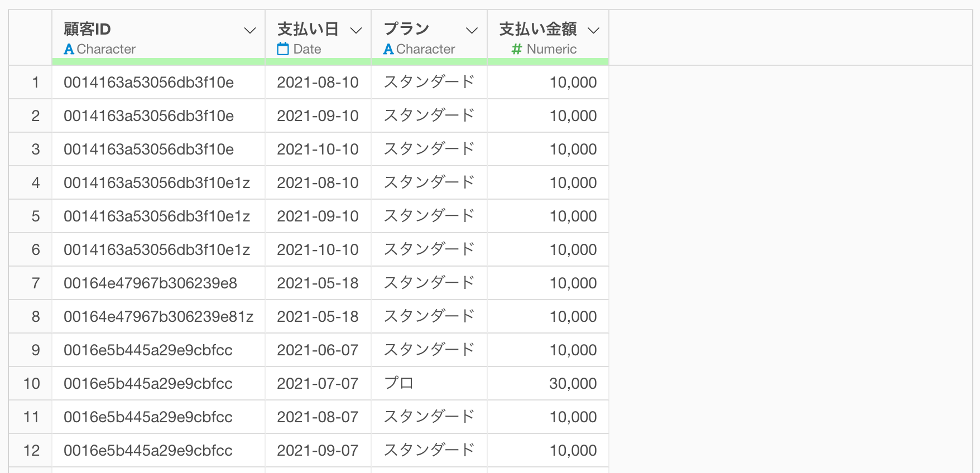The image size is (980, 473).
Task: Select row number 12
Action: click(x=32, y=451)
